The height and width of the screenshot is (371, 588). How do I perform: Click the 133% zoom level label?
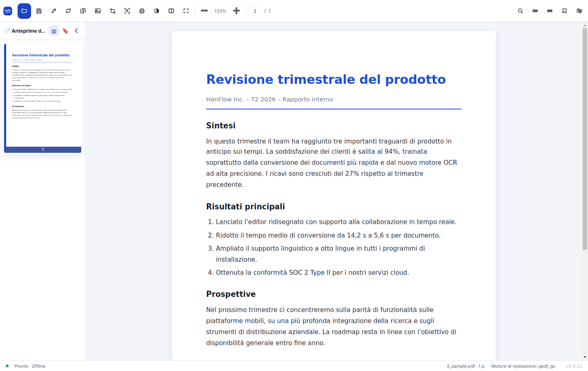(220, 11)
